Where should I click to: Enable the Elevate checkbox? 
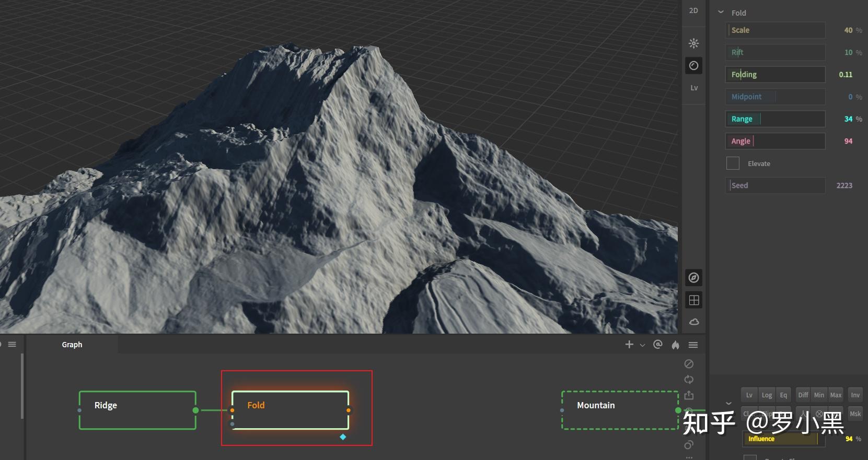coord(733,163)
